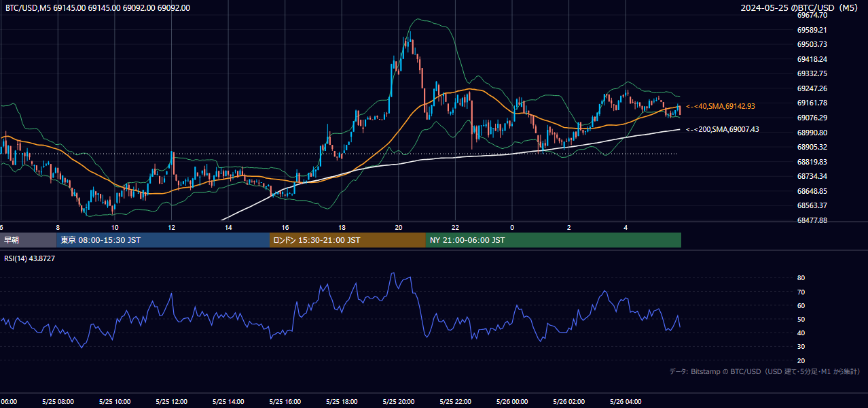Click price axis value 68819.83
Viewport: 868px width, 408px height.
point(812,162)
